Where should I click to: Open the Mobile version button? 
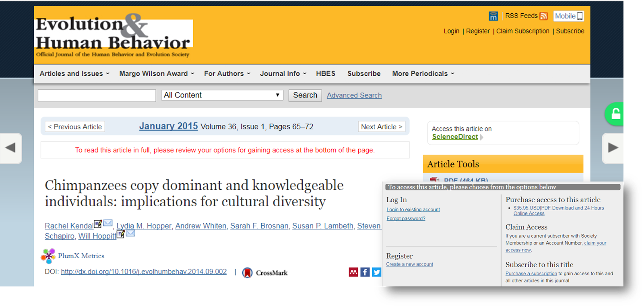[x=568, y=16]
